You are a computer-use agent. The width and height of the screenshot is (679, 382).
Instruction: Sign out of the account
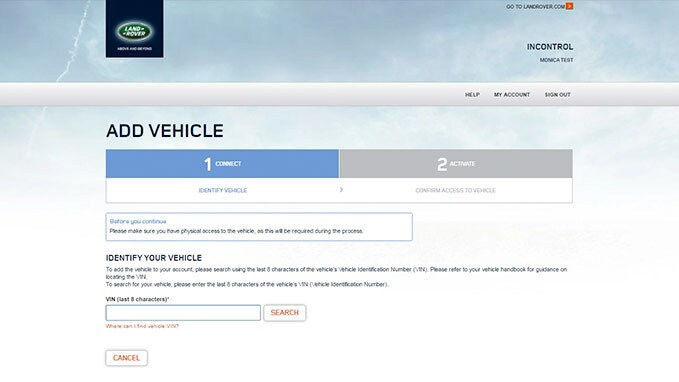pos(557,94)
